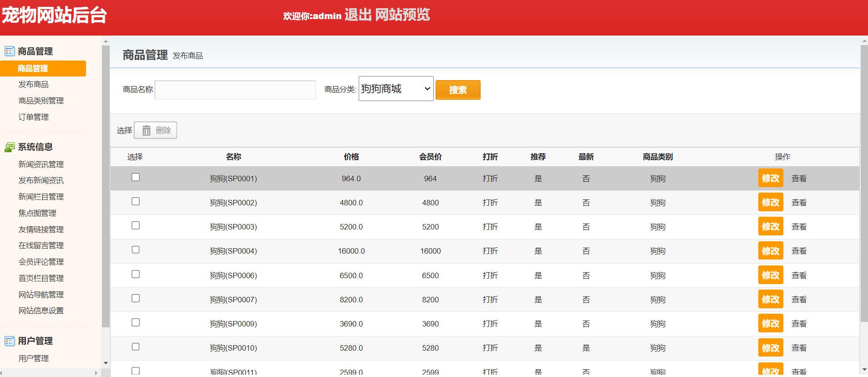Image resolution: width=868 pixels, height=377 pixels.
Task: Open 在线留言管理 sidebar entry
Action: tap(41, 245)
